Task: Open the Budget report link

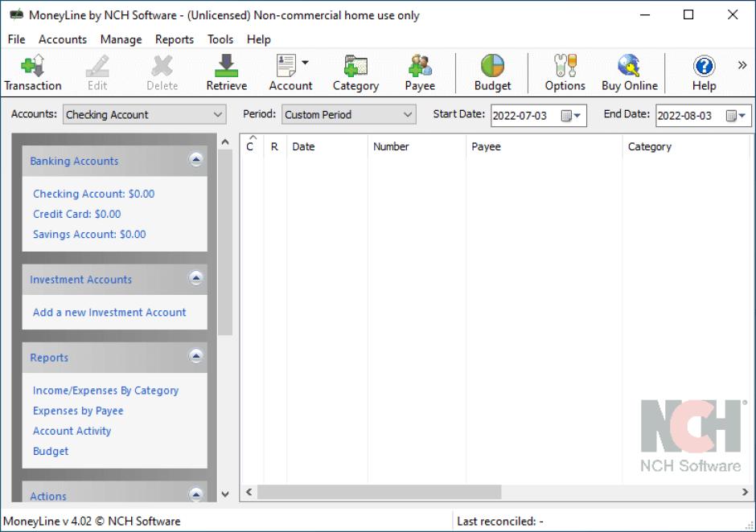Action: click(51, 451)
